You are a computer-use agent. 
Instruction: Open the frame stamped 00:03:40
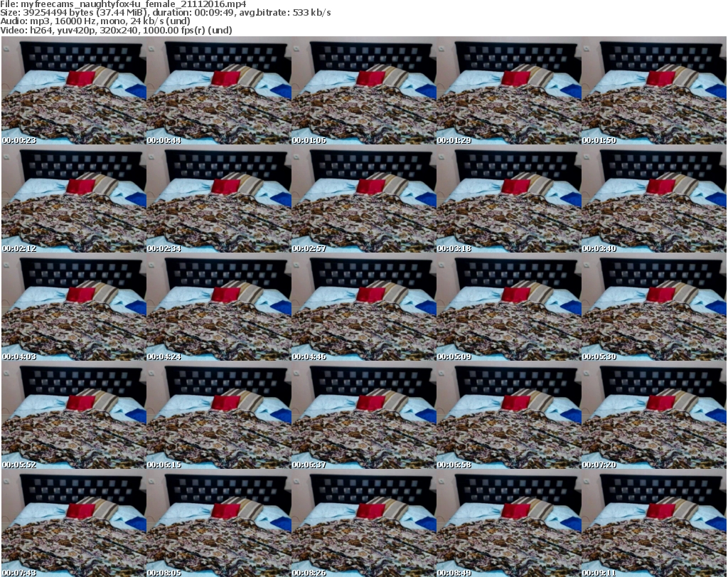pyautogui.click(x=654, y=198)
